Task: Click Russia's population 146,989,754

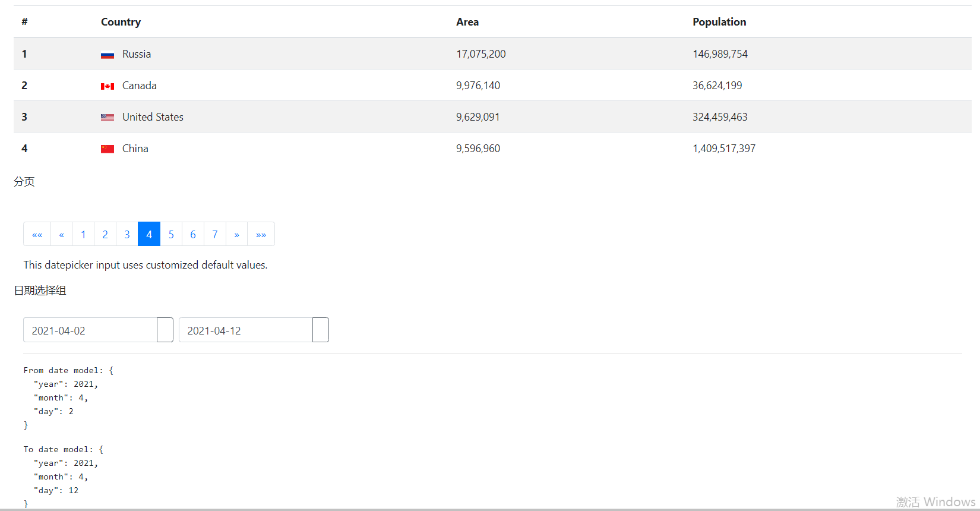Action: pyautogui.click(x=720, y=54)
